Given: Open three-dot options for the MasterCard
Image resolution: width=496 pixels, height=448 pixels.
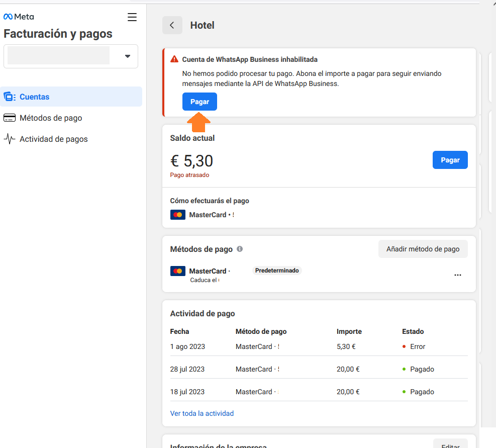Looking at the screenshot, I should point(458,275).
